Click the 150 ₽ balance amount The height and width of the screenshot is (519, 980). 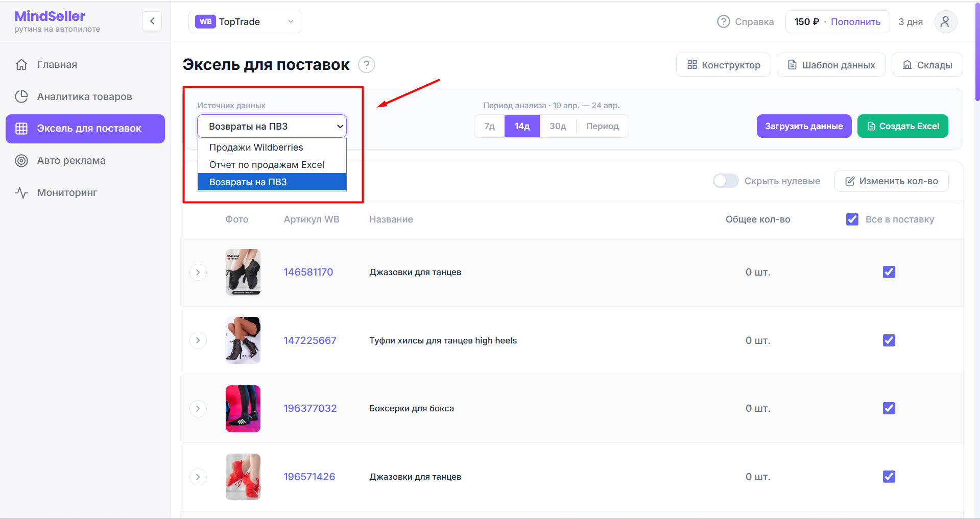(806, 22)
